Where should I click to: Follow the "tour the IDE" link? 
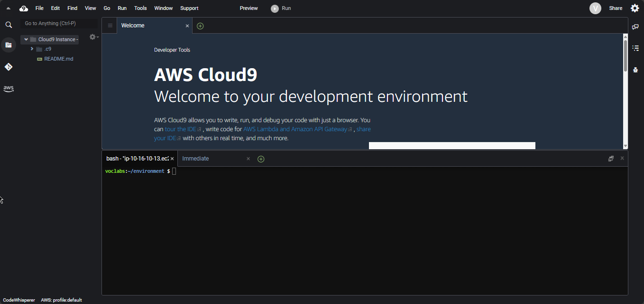pos(184,129)
